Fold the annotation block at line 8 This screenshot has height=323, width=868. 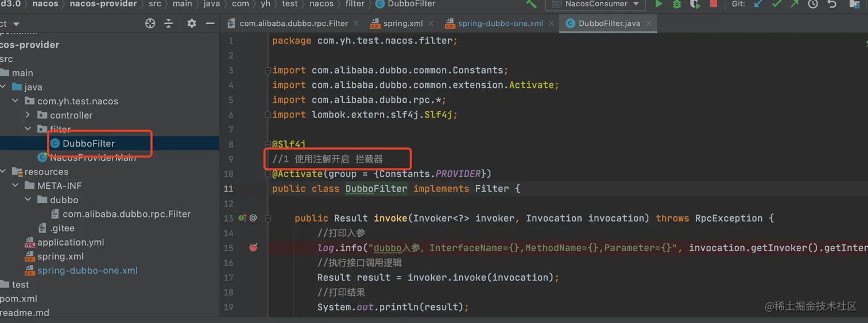point(268,144)
